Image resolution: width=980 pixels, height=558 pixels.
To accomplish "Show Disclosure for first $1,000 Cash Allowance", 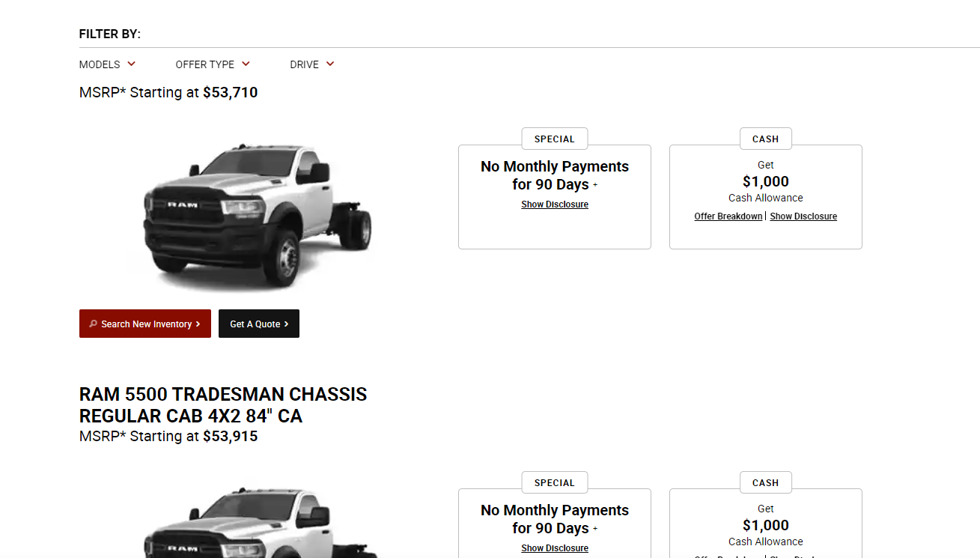I will [803, 216].
